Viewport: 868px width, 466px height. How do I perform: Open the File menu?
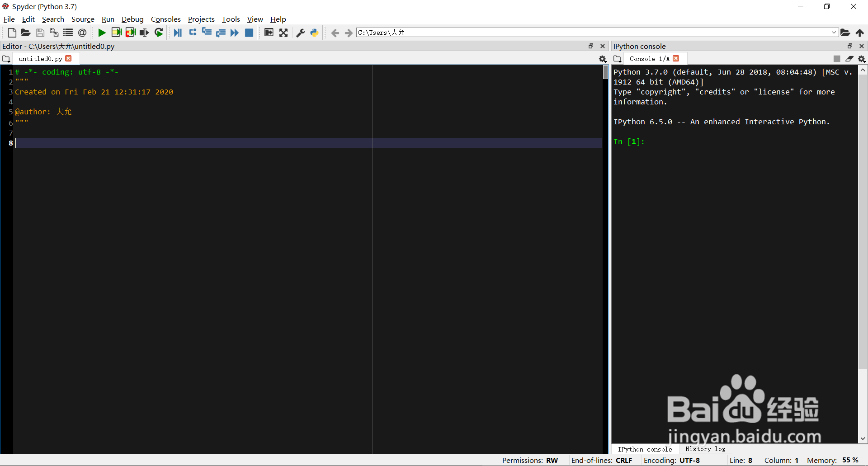point(9,19)
